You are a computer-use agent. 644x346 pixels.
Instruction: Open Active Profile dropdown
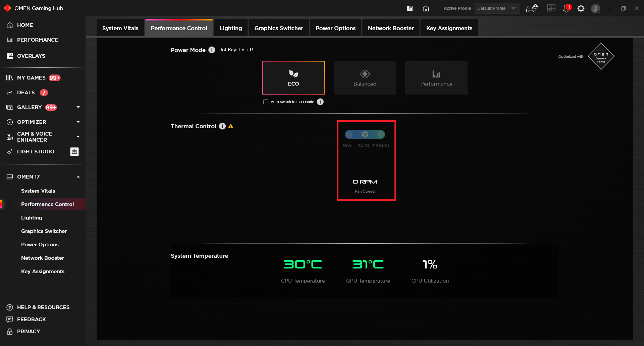[x=497, y=8]
